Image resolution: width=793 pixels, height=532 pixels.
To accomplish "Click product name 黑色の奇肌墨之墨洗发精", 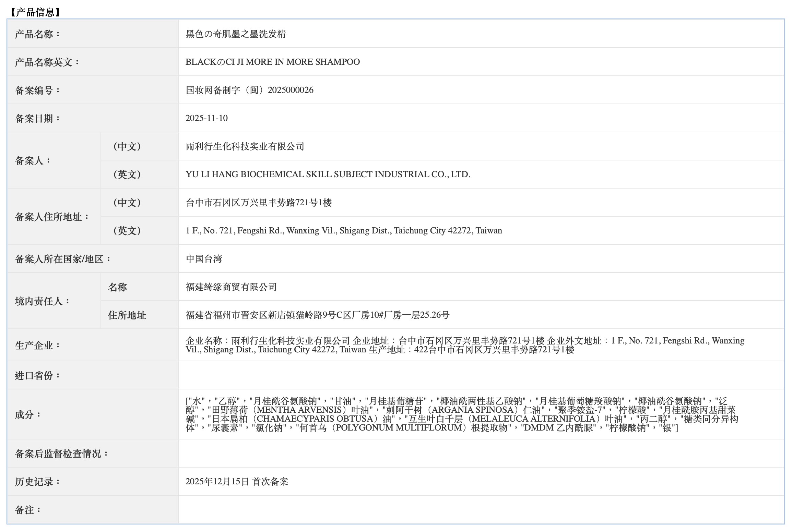I will [236, 34].
